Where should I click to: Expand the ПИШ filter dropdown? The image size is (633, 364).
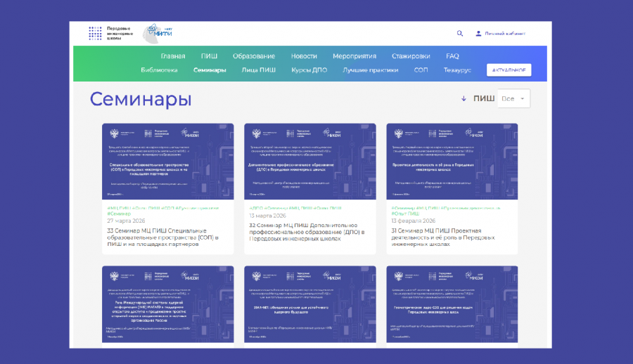click(513, 98)
